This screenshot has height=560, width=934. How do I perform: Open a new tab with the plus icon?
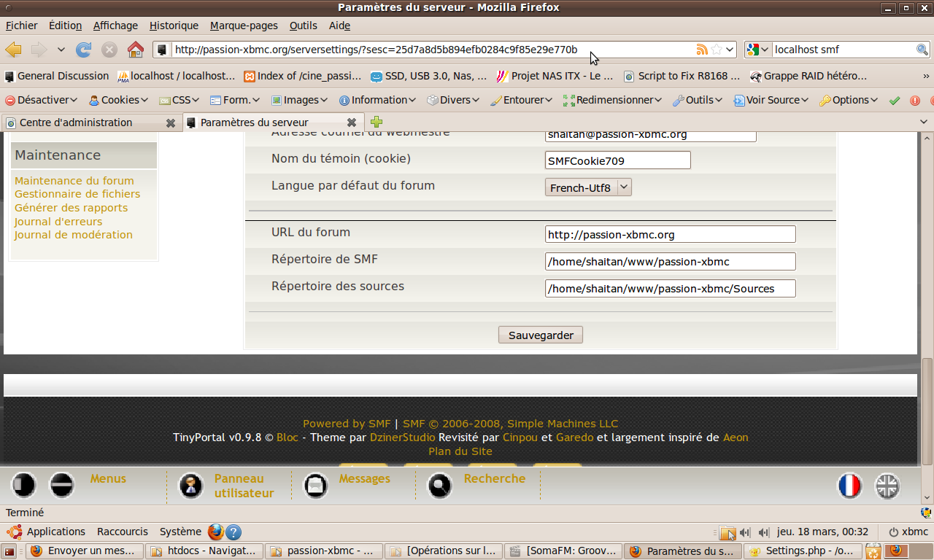click(377, 122)
